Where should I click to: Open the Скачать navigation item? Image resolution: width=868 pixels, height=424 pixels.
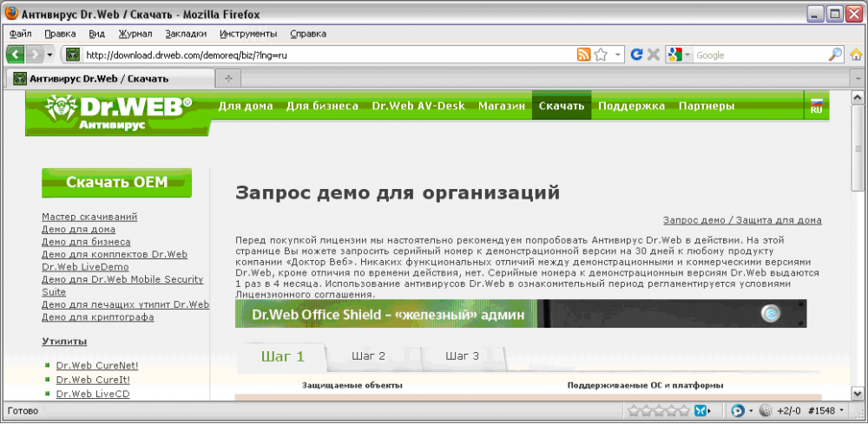pyautogui.click(x=562, y=106)
